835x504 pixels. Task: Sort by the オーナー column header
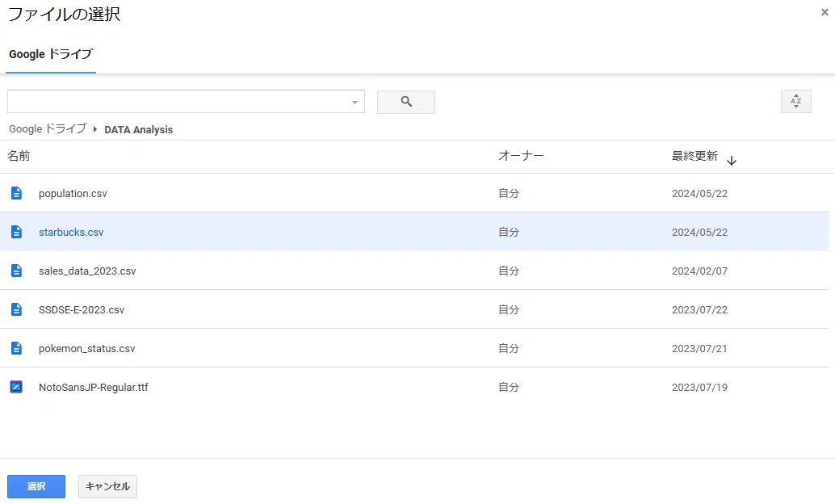tap(521, 156)
